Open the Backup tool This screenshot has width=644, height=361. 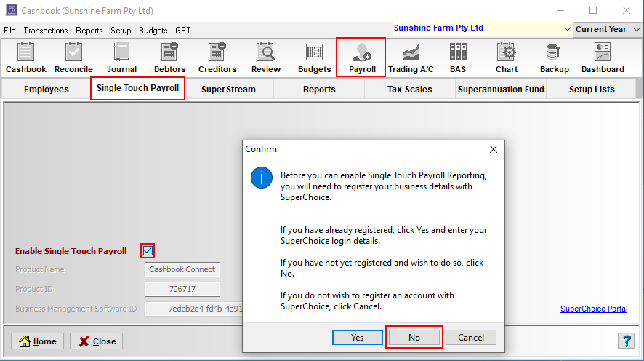pos(555,57)
